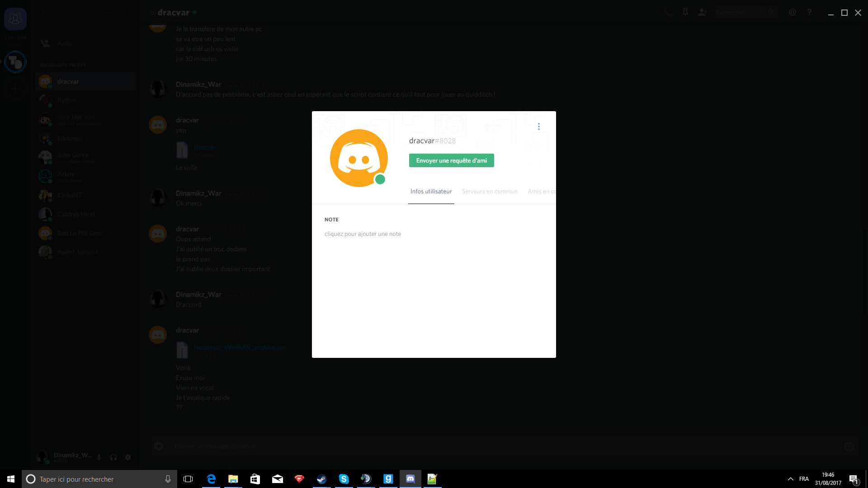
Task: Toggle headphones deafen in user panel
Action: (x=113, y=457)
